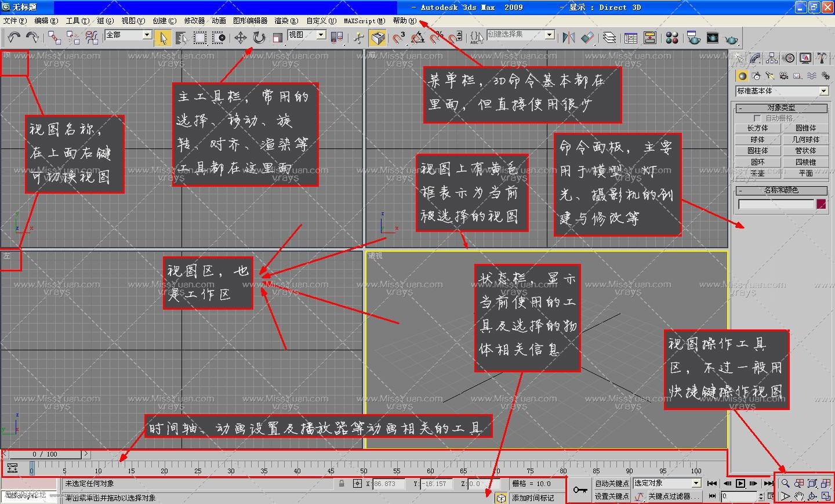Click the object color swatch
The width and height of the screenshot is (835, 504).
[821, 204]
